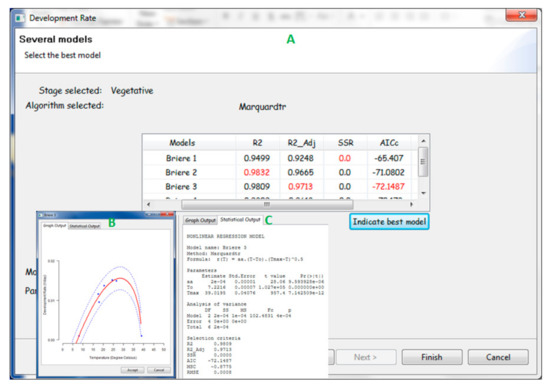Sort by the R2_Adj column header

pos(301,143)
